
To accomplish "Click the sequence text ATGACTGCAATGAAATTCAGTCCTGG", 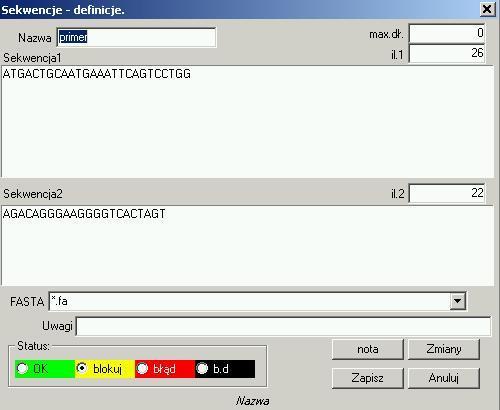I will pyautogui.click(x=97, y=74).
